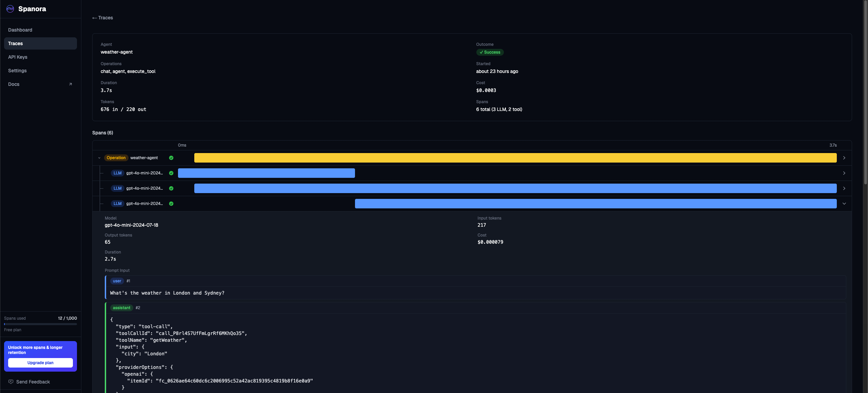868x393 pixels.
Task: Open Settings from the sidebar
Action: coord(17,71)
